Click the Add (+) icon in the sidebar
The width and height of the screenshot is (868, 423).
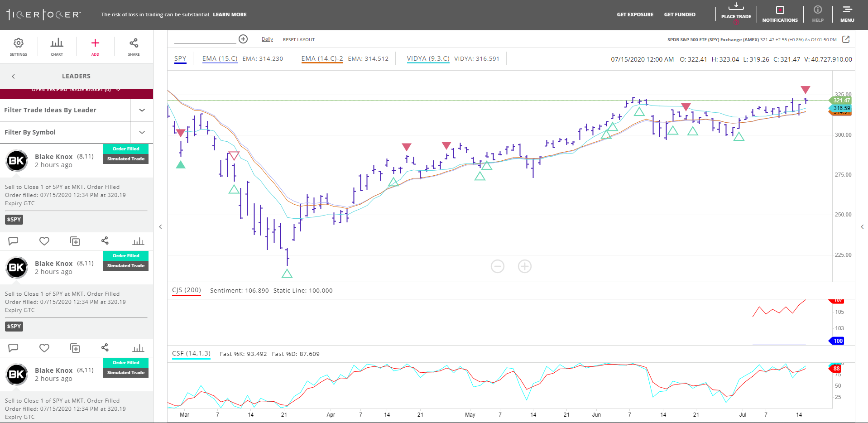click(x=95, y=46)
